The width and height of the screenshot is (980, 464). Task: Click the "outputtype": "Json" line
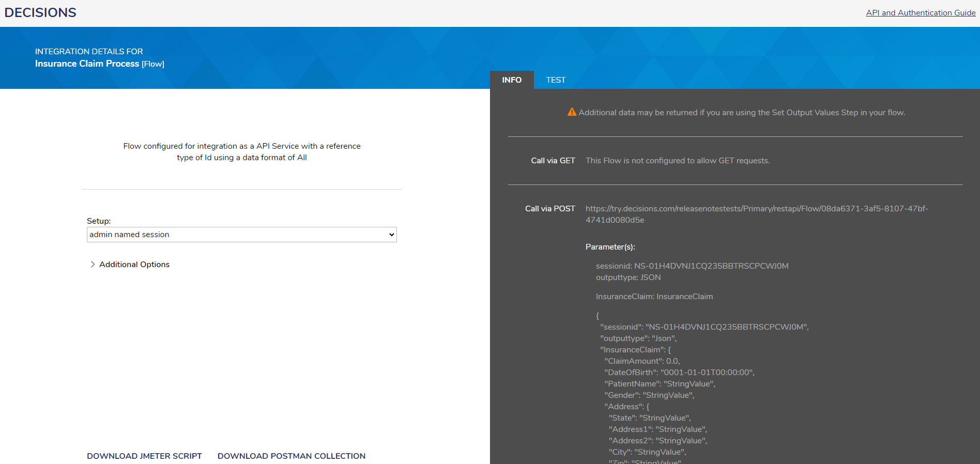(638, 338)
